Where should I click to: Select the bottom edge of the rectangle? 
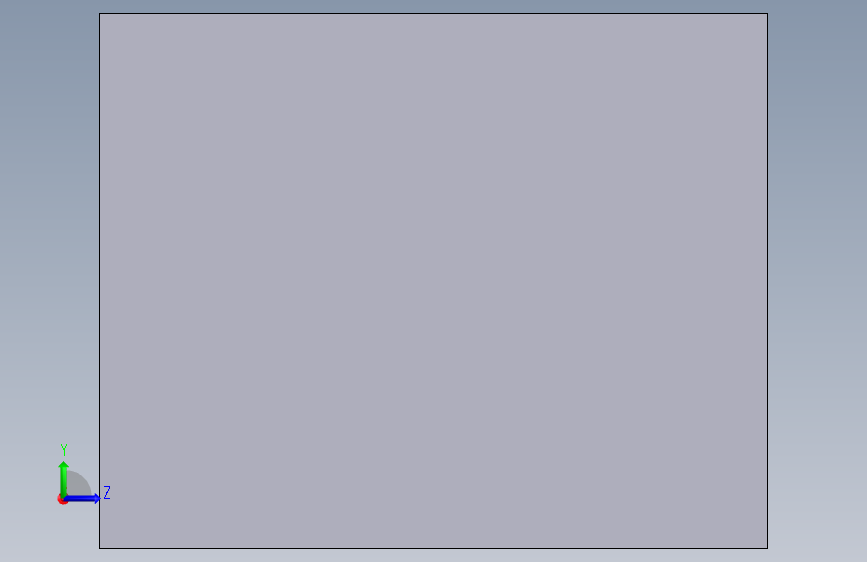pyautogui.click(x=434, y=548)
